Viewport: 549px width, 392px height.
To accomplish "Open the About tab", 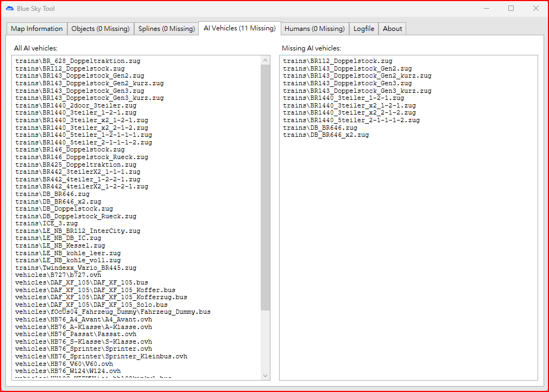I will [x=392, y=29].
